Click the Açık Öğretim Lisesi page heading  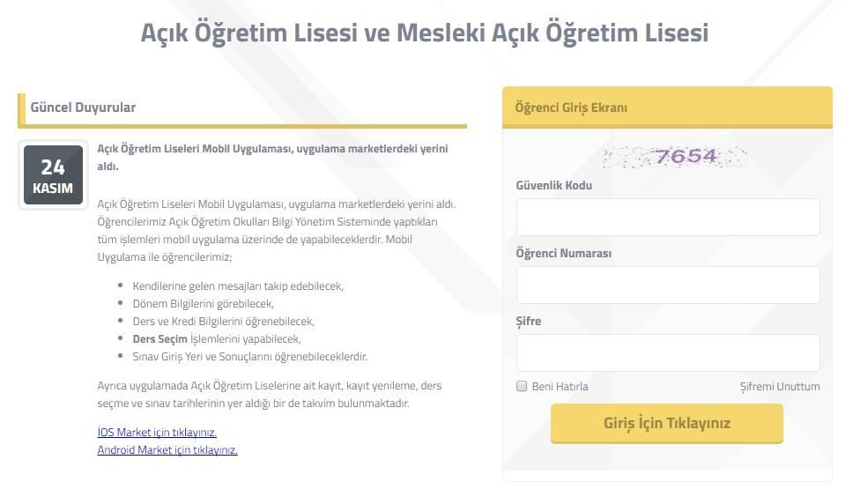pos(424,32)
